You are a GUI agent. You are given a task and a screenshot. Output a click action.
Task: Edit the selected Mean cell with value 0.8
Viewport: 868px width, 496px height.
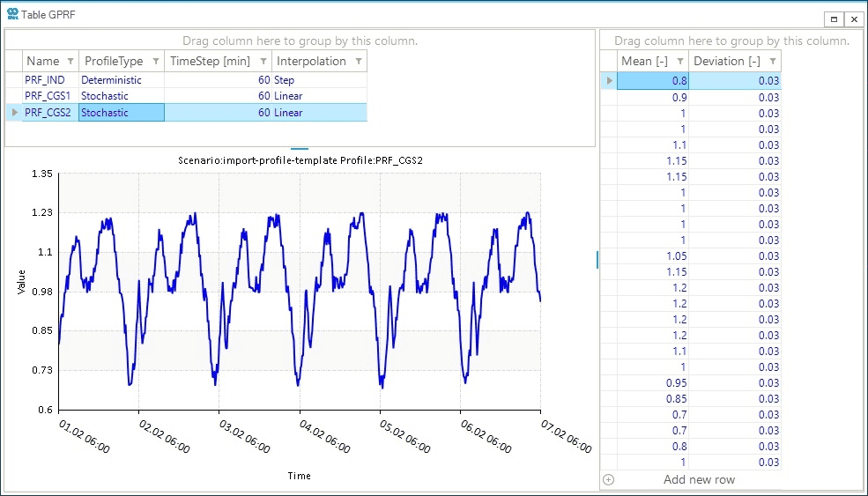[x=653, y=81]
